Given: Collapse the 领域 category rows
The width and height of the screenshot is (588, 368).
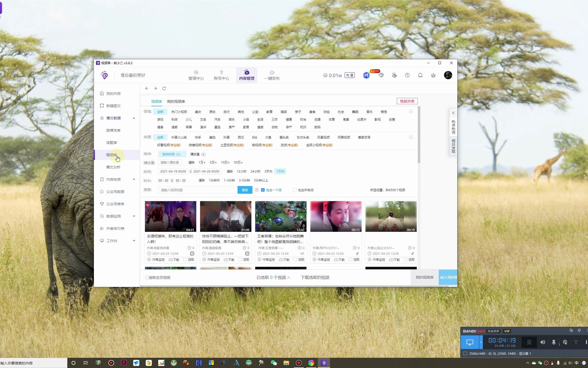Looking at the screenshot, I should [411, 112].
